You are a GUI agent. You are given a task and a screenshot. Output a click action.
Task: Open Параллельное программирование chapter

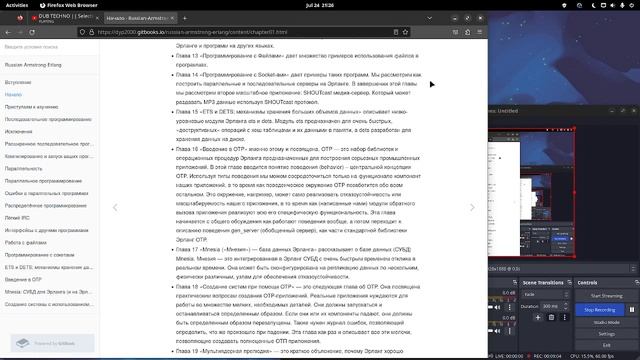43,181
